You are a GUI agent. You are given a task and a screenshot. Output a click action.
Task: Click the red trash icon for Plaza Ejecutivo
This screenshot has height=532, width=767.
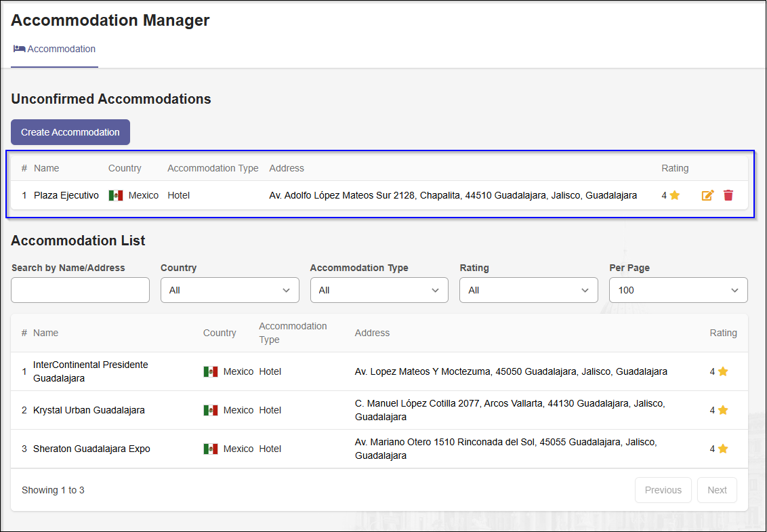[x=728, y=195]
